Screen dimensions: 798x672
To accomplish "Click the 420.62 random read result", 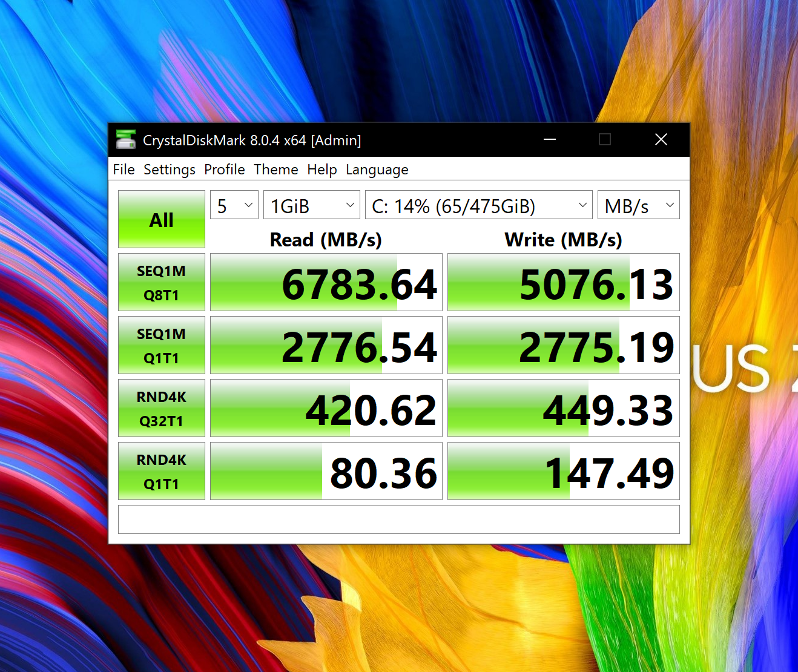I will (326, 408).
